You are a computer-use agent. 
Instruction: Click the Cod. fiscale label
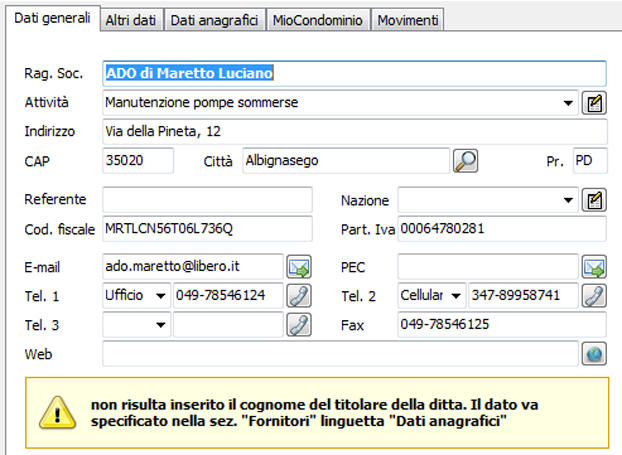coord(60,229)
